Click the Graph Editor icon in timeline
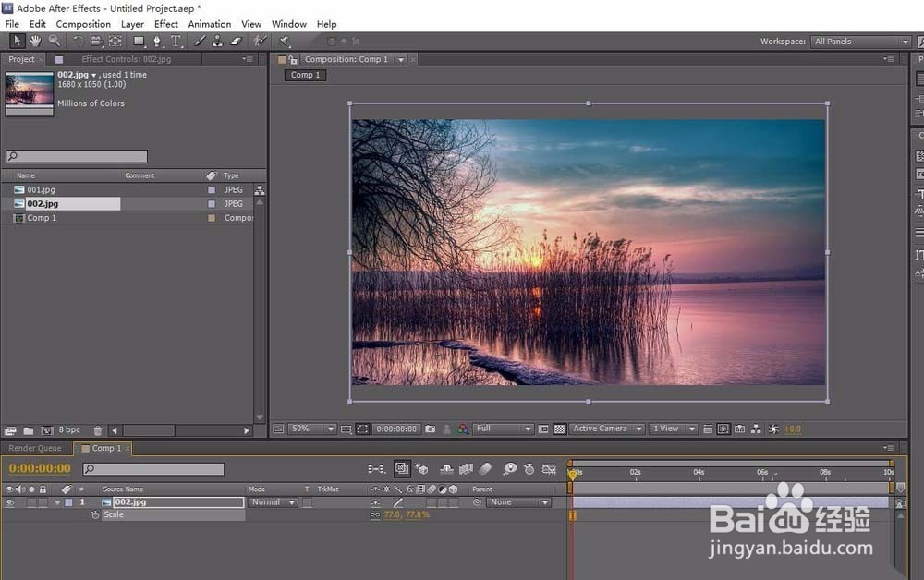This screenshot has width=924, height=580. pos(549,469)
